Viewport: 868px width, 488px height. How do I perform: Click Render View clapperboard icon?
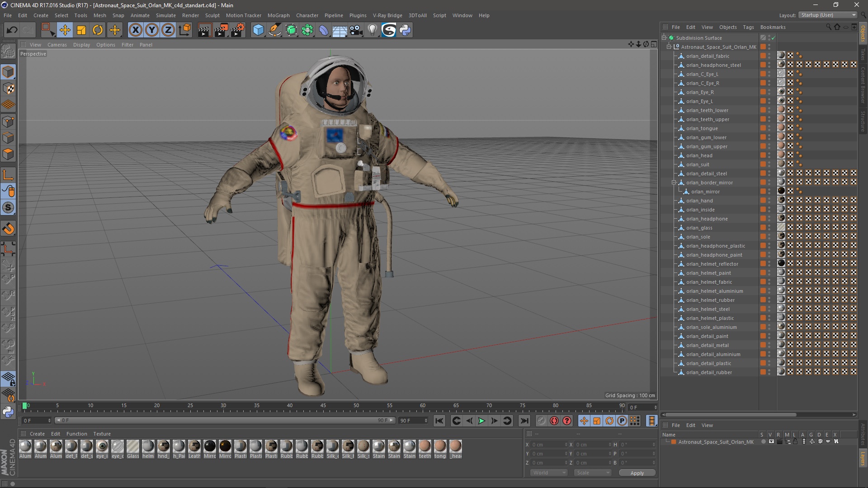(x=204, y=30)
